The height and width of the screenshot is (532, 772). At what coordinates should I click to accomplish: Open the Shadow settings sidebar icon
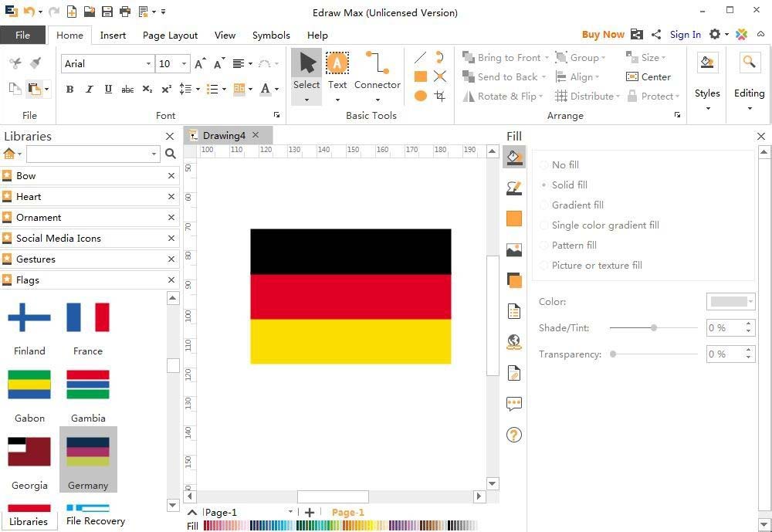[514, 280]
